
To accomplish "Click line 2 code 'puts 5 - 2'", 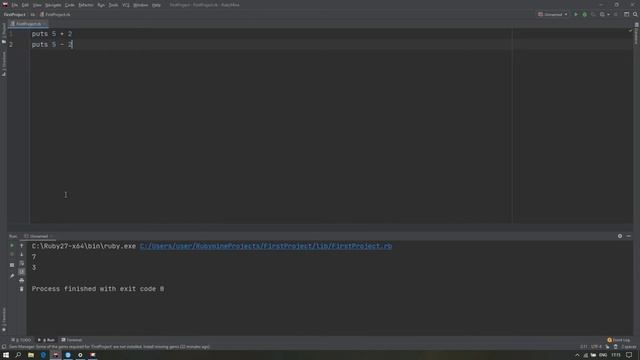I will click(52, 44).
